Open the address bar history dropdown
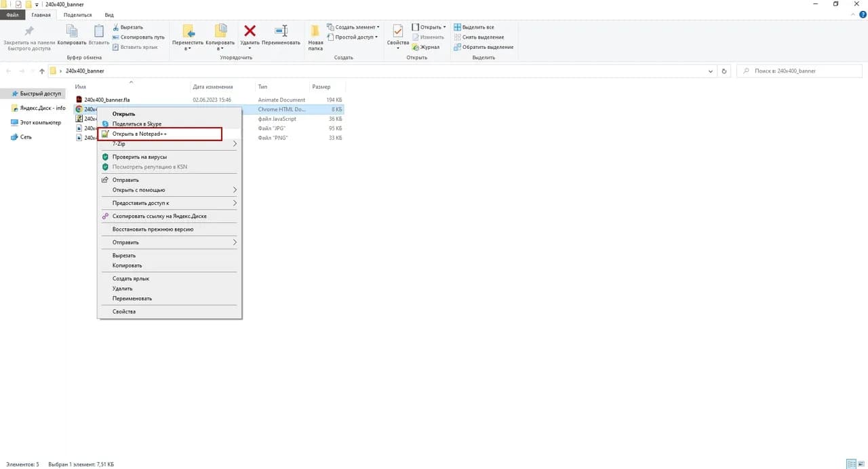 tap(711, 71)
